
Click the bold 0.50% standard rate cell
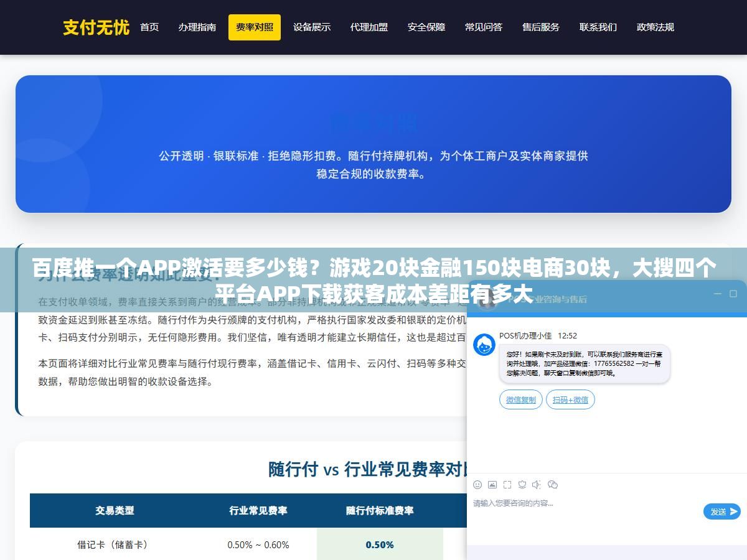[380, 544]
